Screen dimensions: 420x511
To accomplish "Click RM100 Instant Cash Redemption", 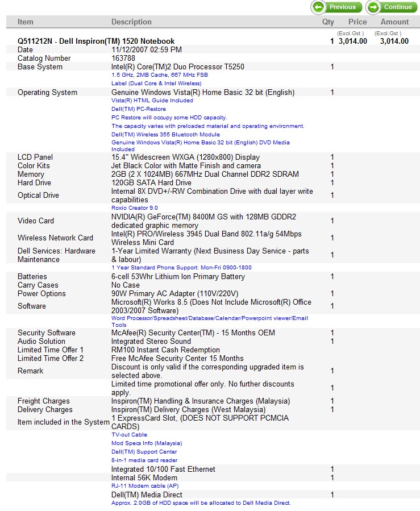I will (165, 350).
